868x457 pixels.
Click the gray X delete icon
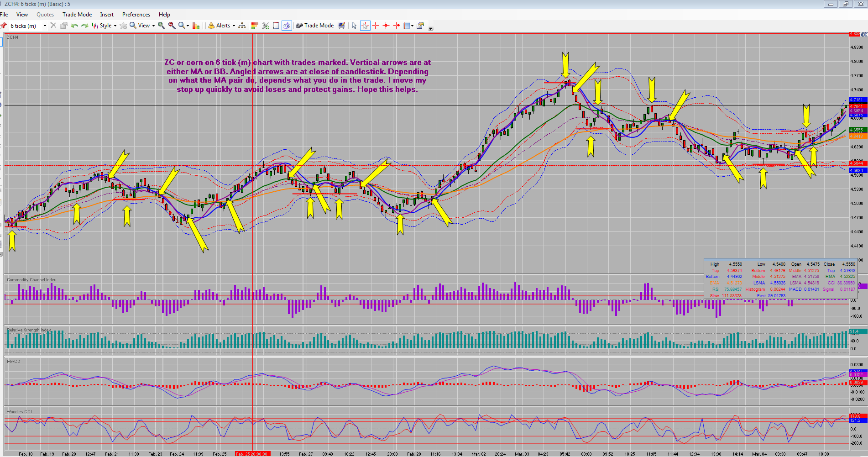(53, 26)
